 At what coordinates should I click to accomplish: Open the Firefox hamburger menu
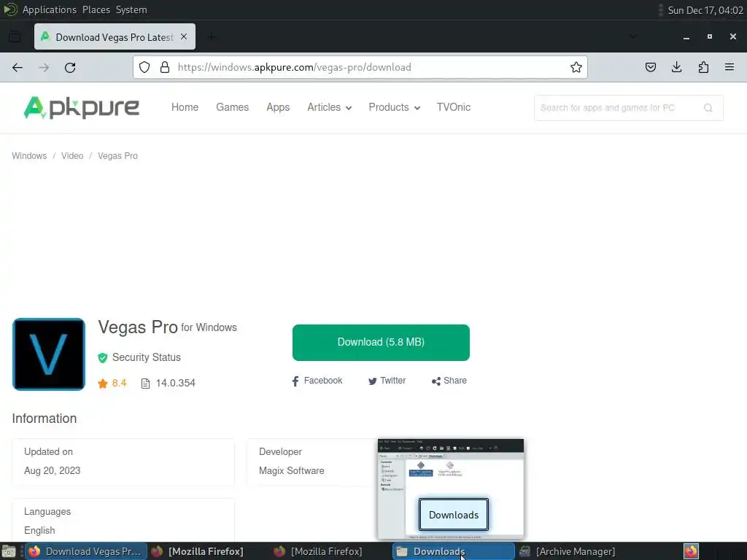click(x=729, y=67)
